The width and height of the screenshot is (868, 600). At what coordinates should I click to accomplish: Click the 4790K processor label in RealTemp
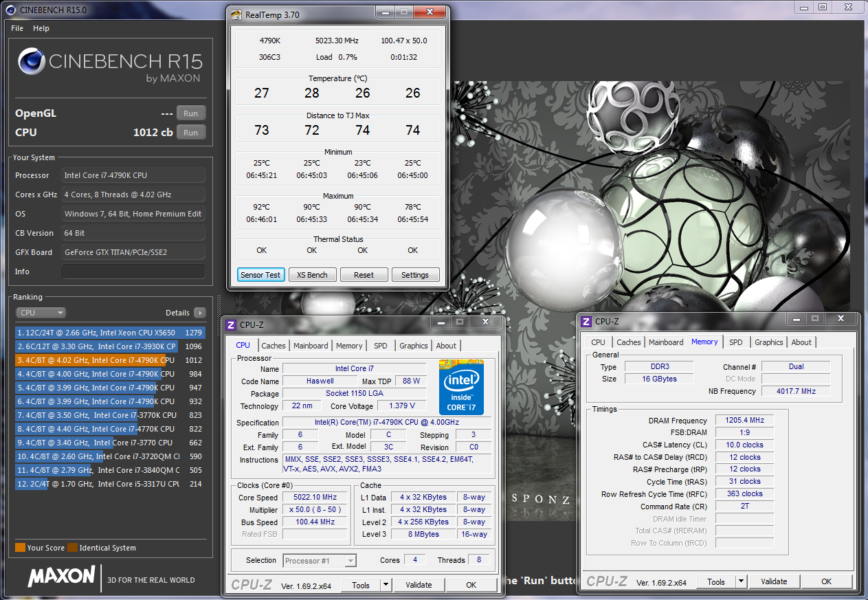pyautogui.click(x=270, y=41)
